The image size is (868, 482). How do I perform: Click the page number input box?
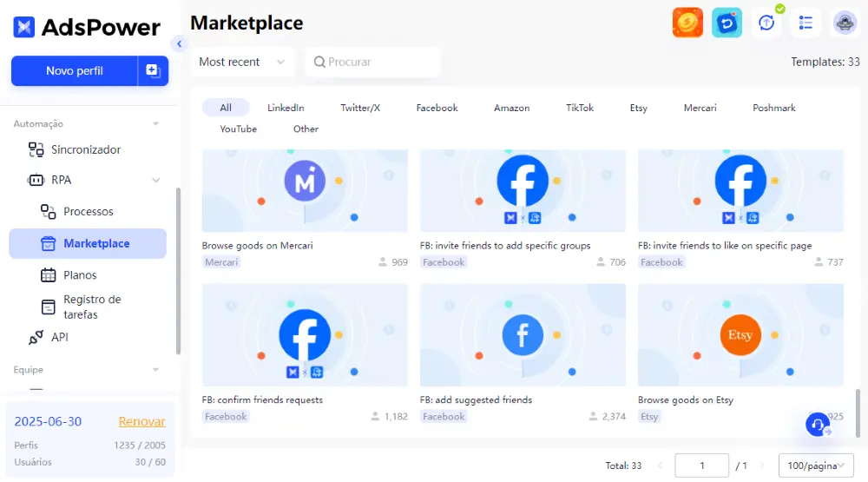tap(701, 465)
